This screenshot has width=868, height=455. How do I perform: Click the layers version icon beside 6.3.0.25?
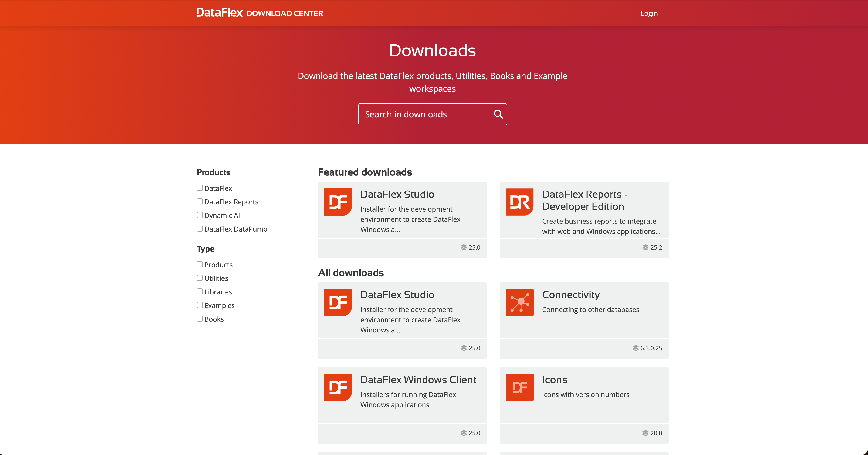[635, 348]
